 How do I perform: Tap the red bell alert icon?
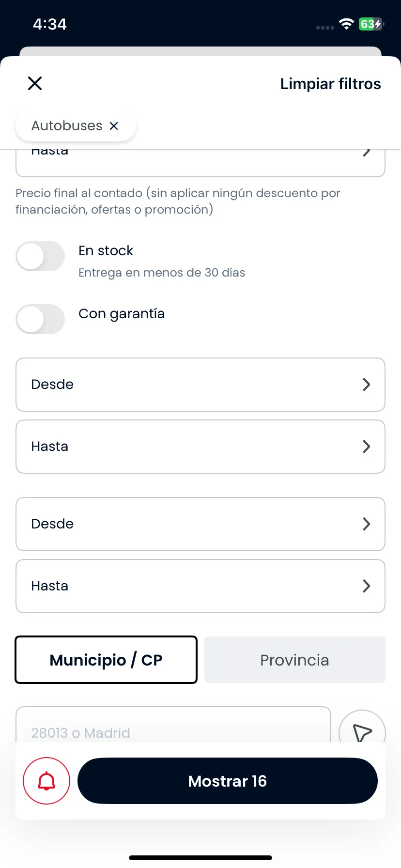click(46, 781)
